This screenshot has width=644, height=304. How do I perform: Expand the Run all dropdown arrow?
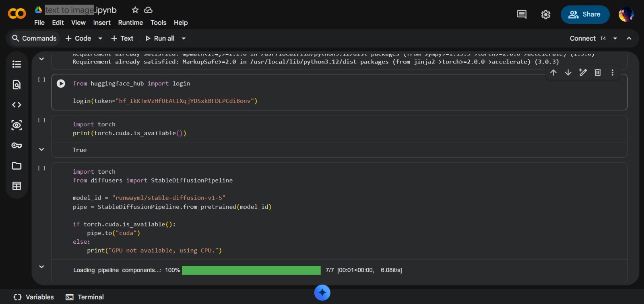click(184, 39)
